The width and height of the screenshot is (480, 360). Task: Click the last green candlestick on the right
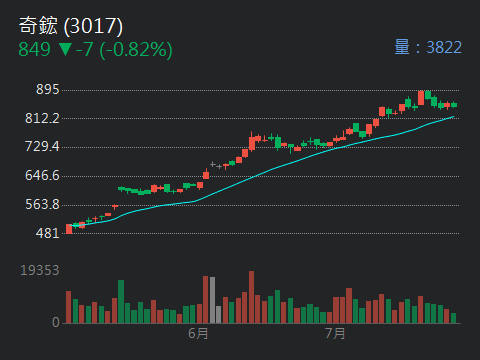454,105
